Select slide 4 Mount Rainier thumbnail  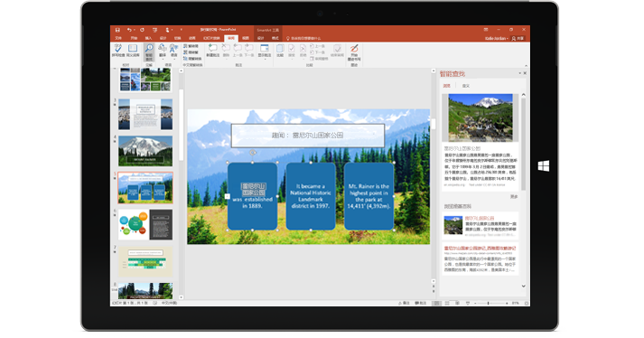[145, 151]
